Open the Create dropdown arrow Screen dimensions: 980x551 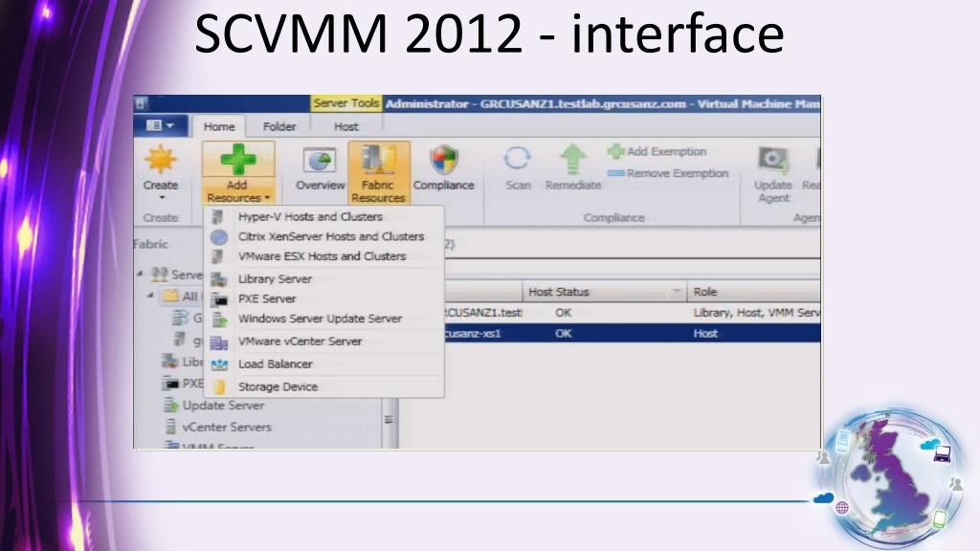161,197
